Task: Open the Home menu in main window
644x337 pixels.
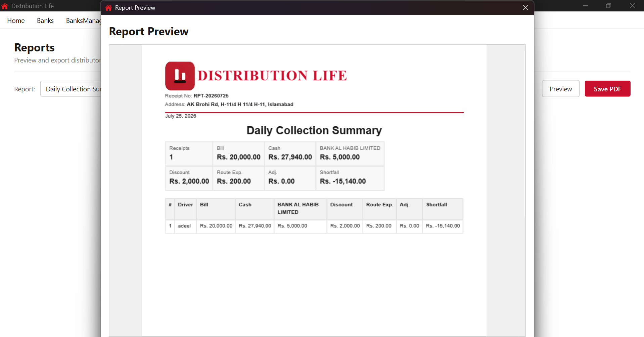Action: (x=16, y=20)
